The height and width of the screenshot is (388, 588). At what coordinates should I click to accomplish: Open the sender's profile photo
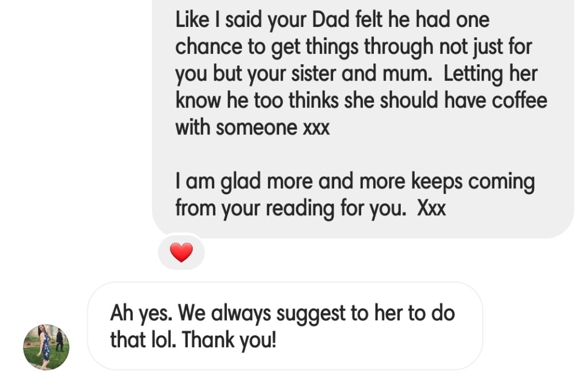point(46,347)
